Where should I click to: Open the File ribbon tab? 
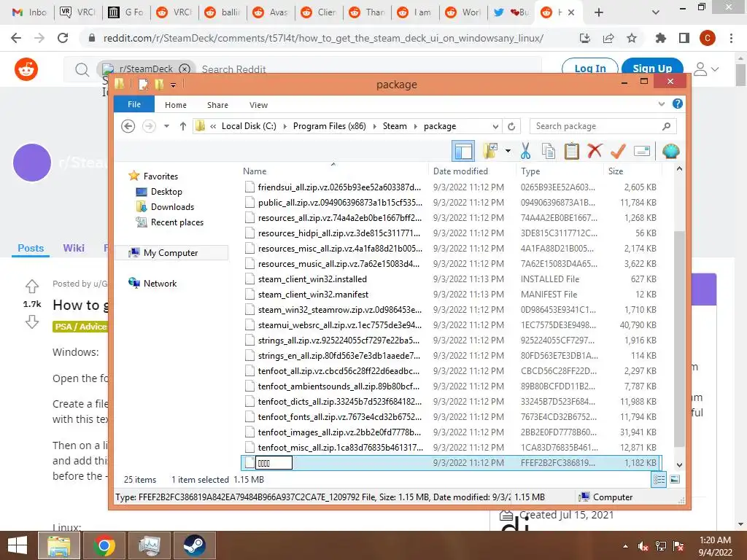pyautogui.click(x=134, y=104)
